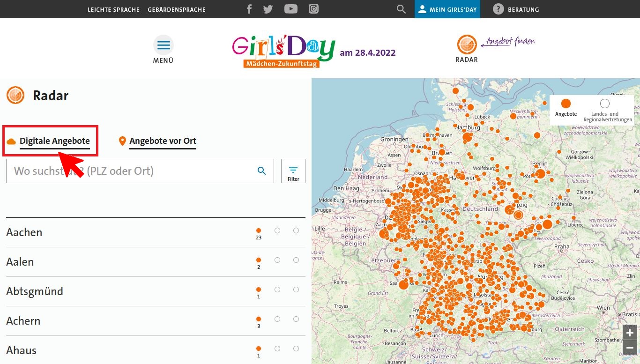Open the hamburger Menü button
Image resolution: width=640 pixels, height=364 pixels.
[x=164, y=49]
